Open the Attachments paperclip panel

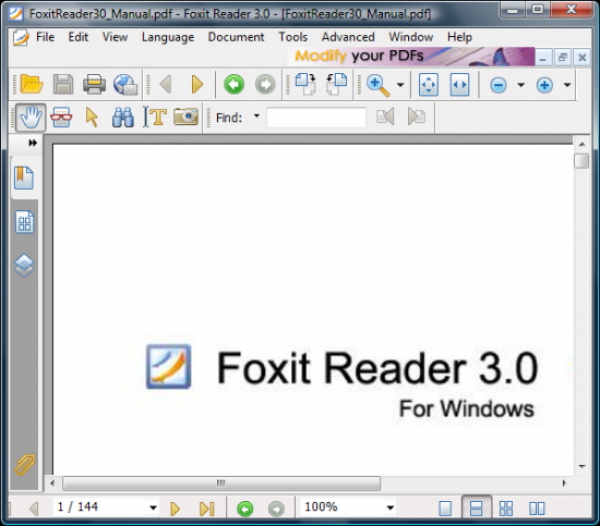point(24,465)
